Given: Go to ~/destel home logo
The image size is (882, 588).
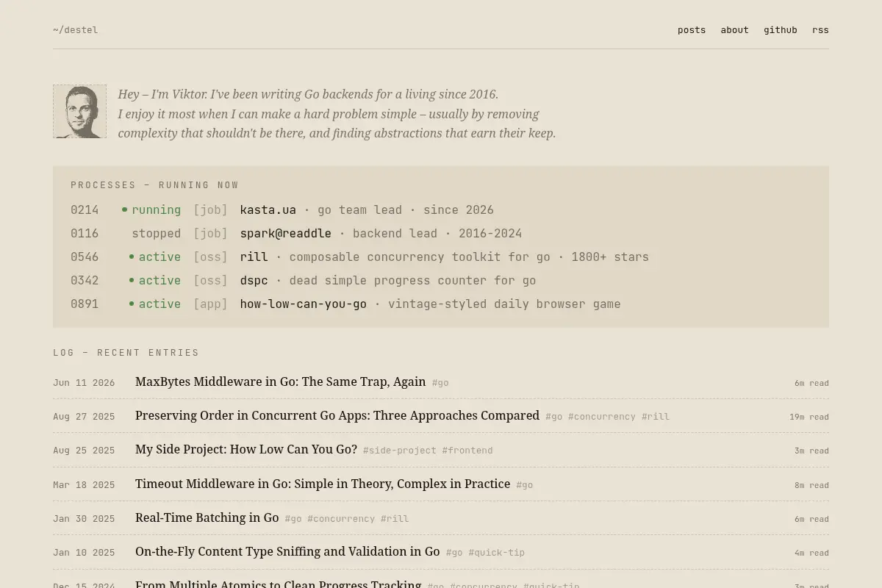Looking at the screenshot, I should tap(75, 30).
